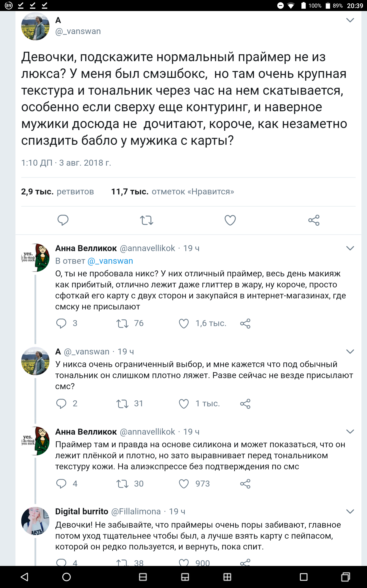Like Анна Велликок's reply with 1,6 тыс. likes
The image size is (367, 588).
[x=184, y=323]
